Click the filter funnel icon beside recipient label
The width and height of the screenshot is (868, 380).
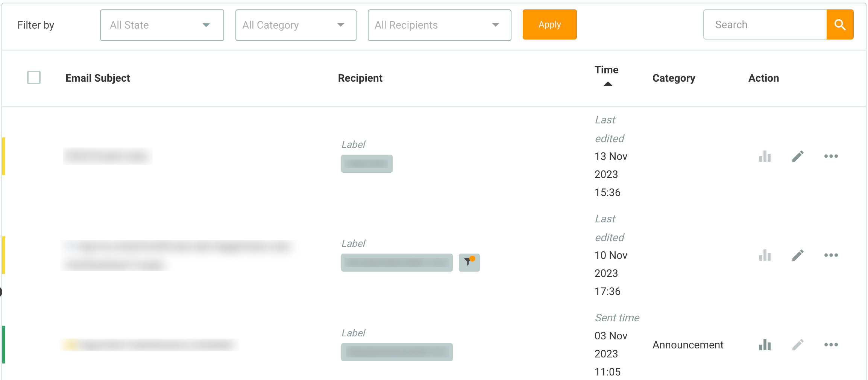click(469, 262)
